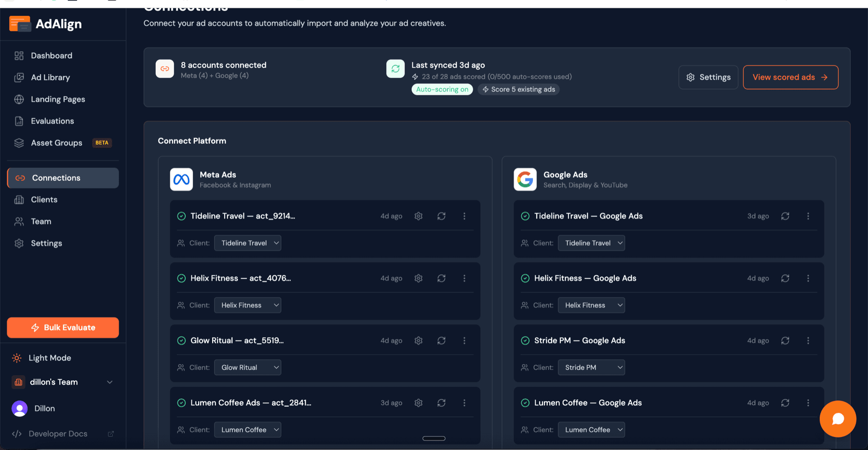Open settings gear for Tideline Travel act_9214 account
The height and width of the screenshot is (450, 868).
419,216
